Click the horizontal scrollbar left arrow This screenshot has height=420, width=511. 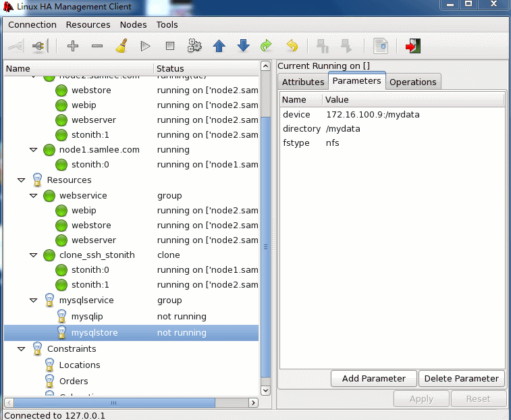[9, 402]
